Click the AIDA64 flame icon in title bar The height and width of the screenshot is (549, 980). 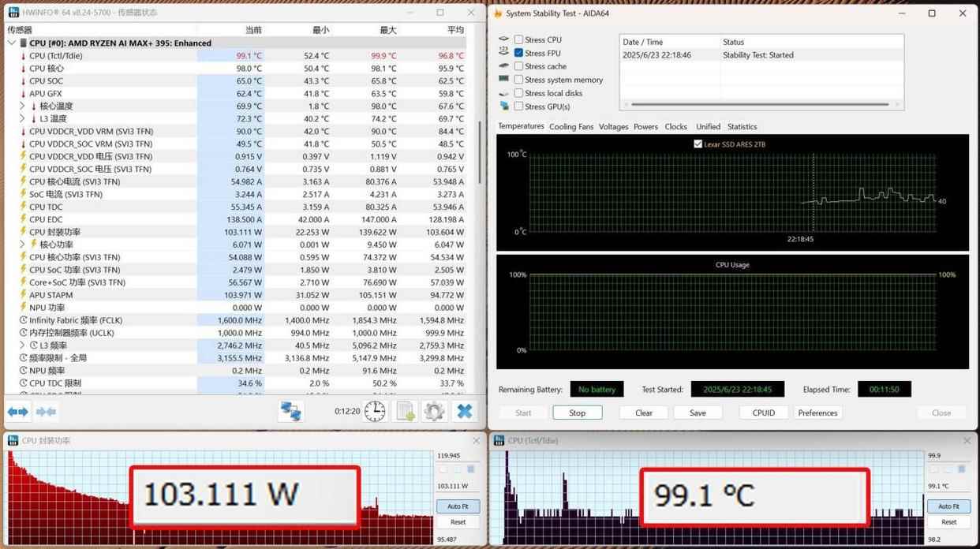(498, 13)
